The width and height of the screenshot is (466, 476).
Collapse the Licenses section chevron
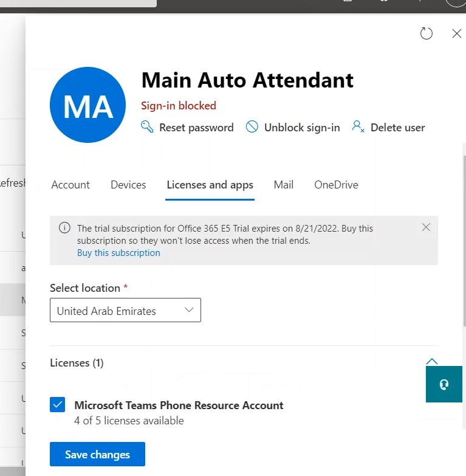point(432,362)
